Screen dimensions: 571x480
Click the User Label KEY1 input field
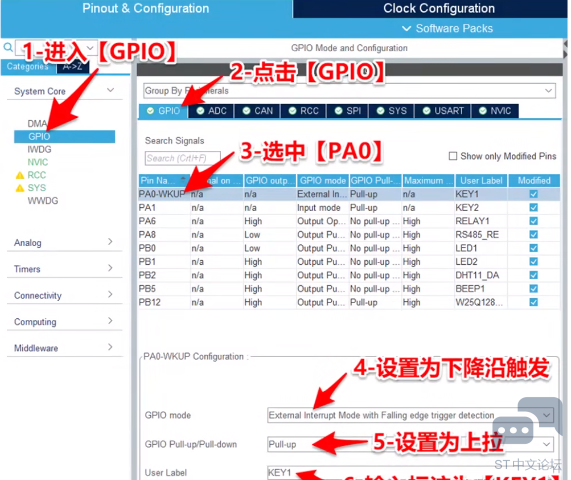(410, 473)
